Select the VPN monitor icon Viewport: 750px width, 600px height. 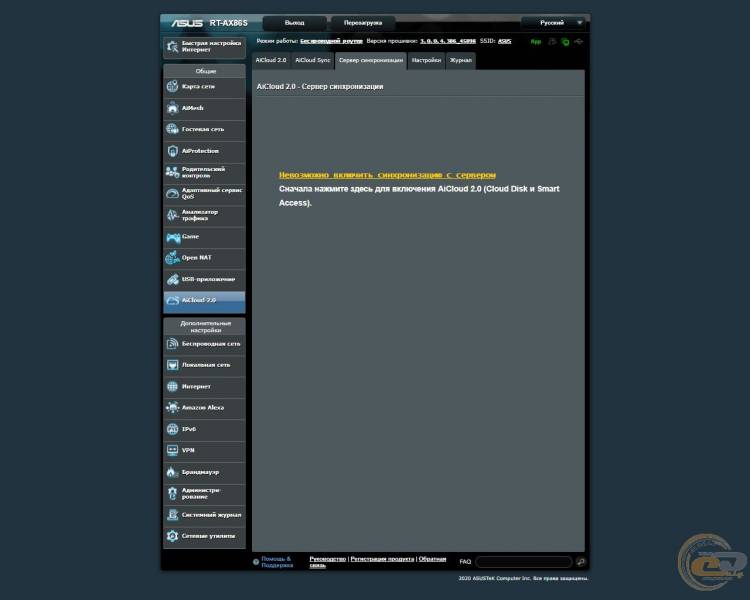tap(172, 450)
